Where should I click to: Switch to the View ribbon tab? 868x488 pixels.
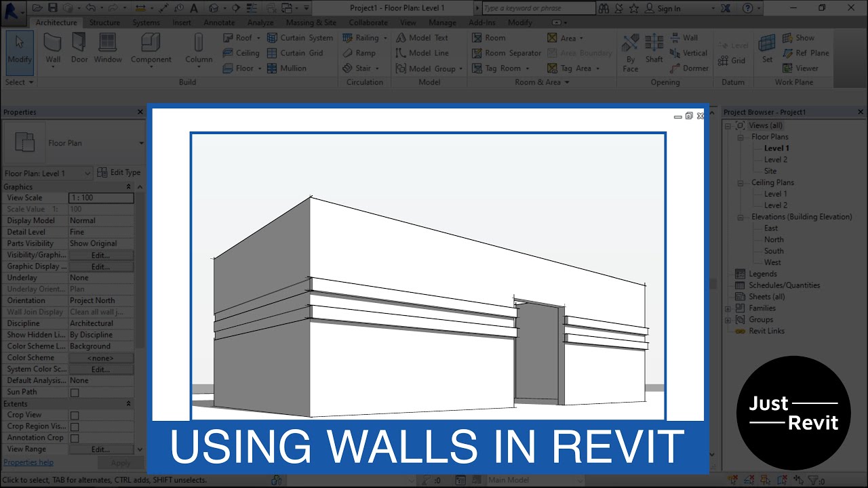408,22
